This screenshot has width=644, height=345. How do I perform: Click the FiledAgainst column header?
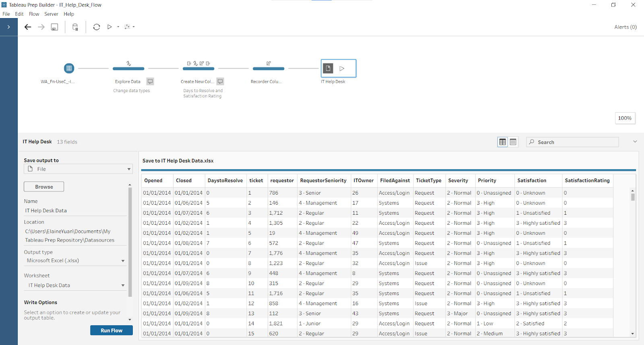click(395, 181)
